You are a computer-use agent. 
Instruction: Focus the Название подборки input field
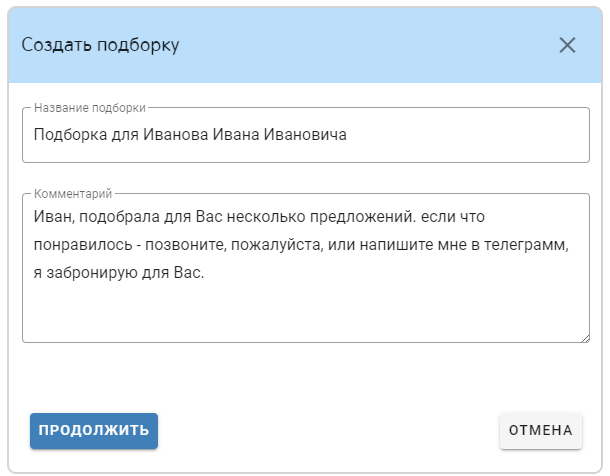click(x=450, y=135)
